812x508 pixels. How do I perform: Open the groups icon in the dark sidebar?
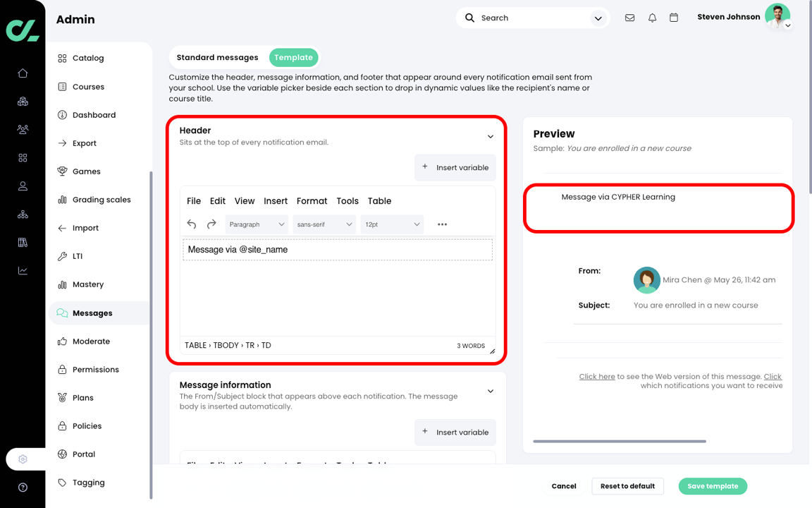click(23, 102)
